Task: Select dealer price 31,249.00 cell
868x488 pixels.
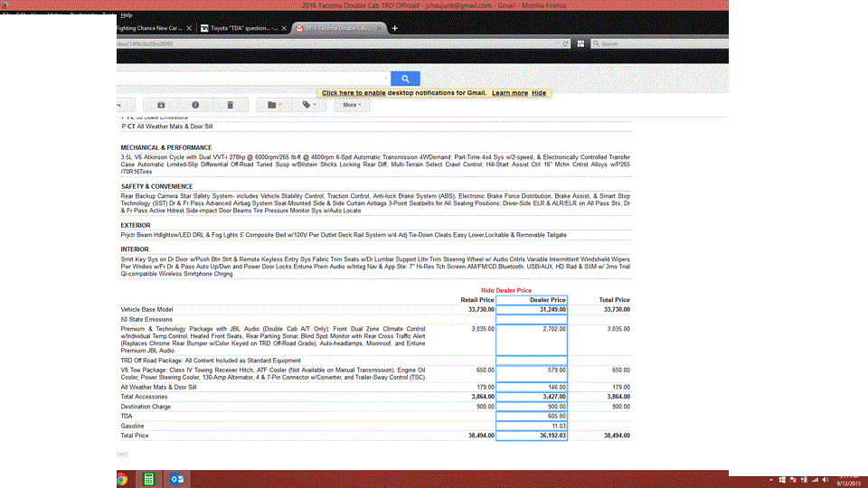Action: (x=532, y=310)
